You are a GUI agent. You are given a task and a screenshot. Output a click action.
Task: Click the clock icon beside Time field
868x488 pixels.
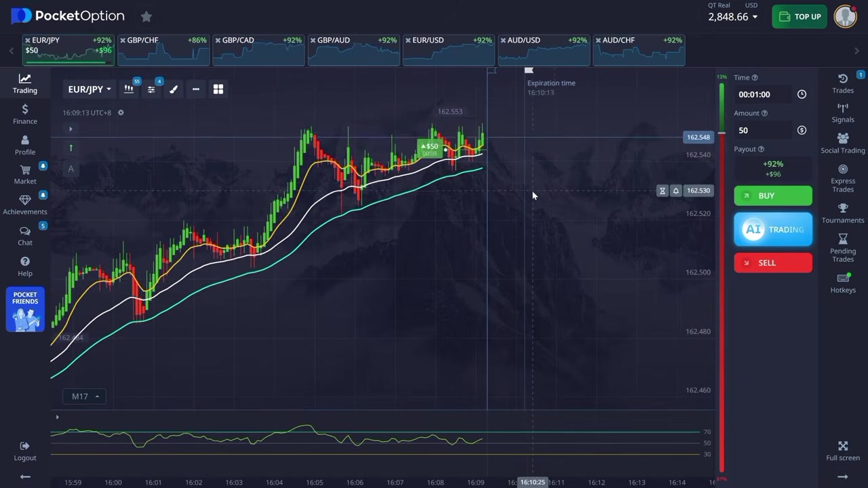802,94
